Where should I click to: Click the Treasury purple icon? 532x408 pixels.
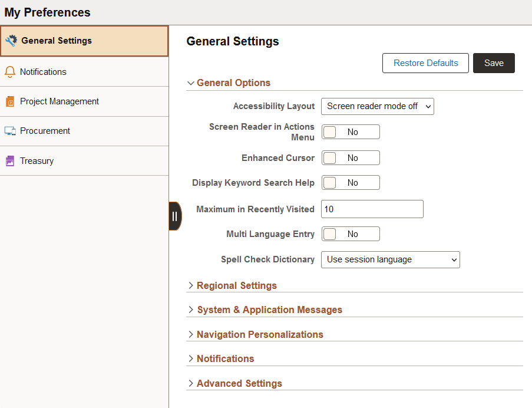click(x=9, y=161)
